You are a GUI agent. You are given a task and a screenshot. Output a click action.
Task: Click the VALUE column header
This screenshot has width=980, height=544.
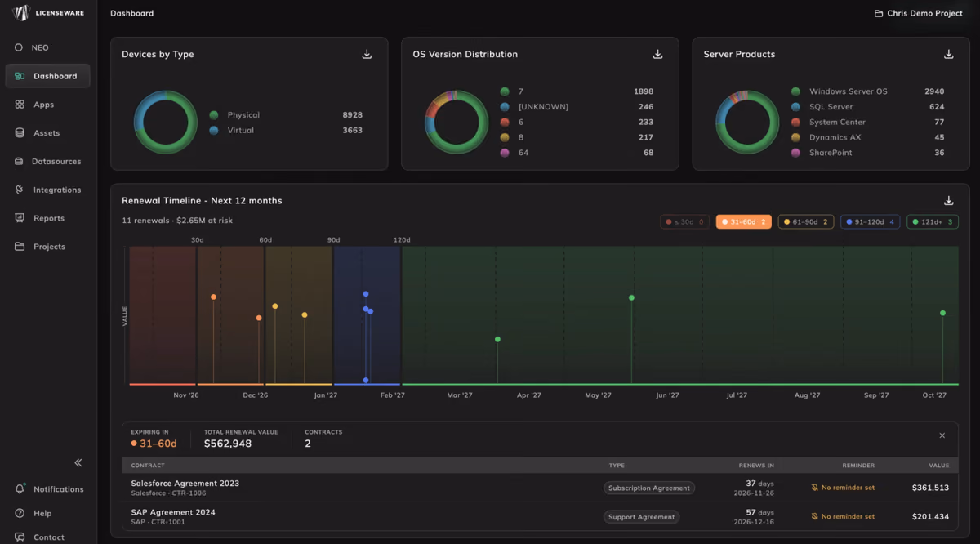click(939, 466)
